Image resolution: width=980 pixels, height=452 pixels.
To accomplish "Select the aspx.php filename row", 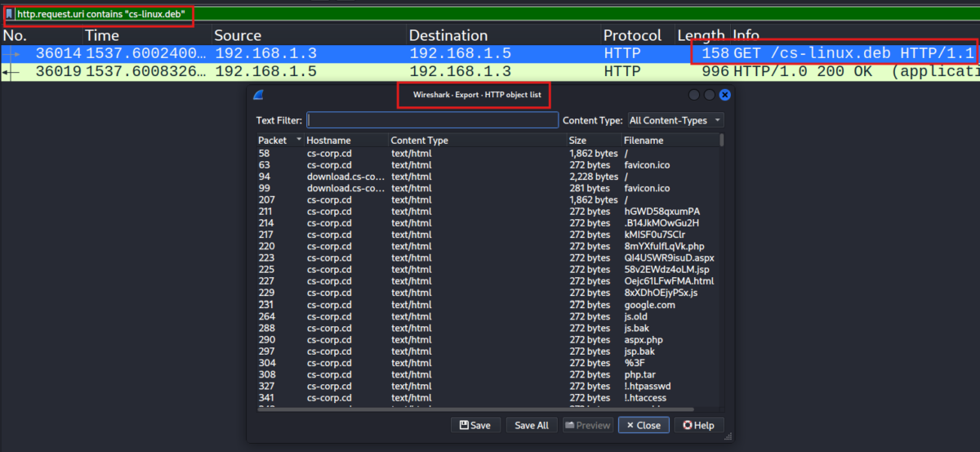I will [488, 339].
